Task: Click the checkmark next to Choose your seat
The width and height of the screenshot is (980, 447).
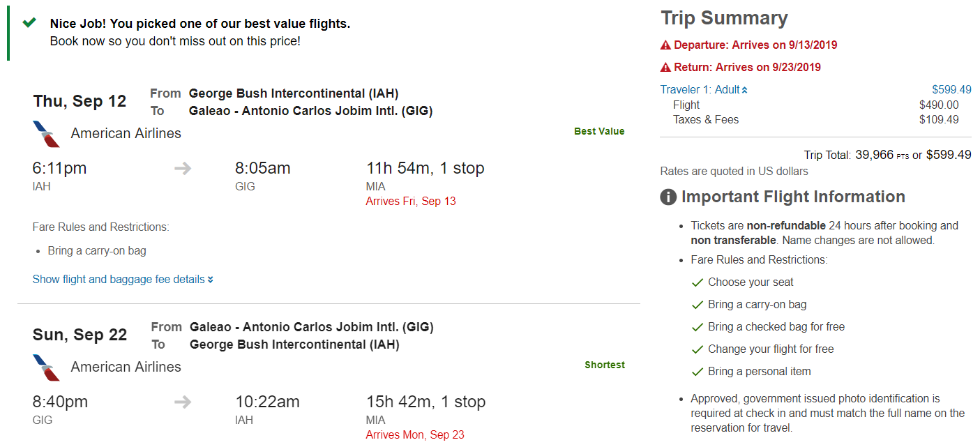Action: point(696,282)
